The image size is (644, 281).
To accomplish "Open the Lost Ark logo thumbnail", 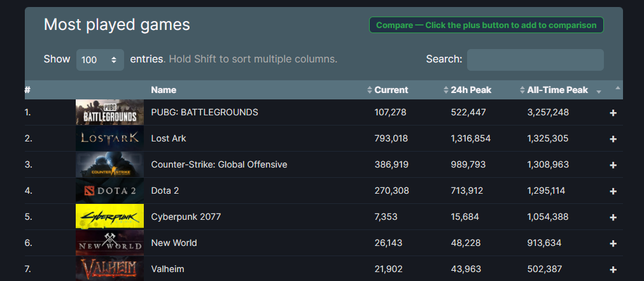I will (x=109, y=138).
